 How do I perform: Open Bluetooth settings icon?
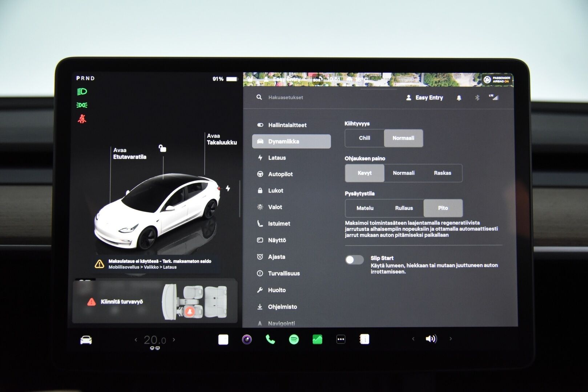click(477, 98)
